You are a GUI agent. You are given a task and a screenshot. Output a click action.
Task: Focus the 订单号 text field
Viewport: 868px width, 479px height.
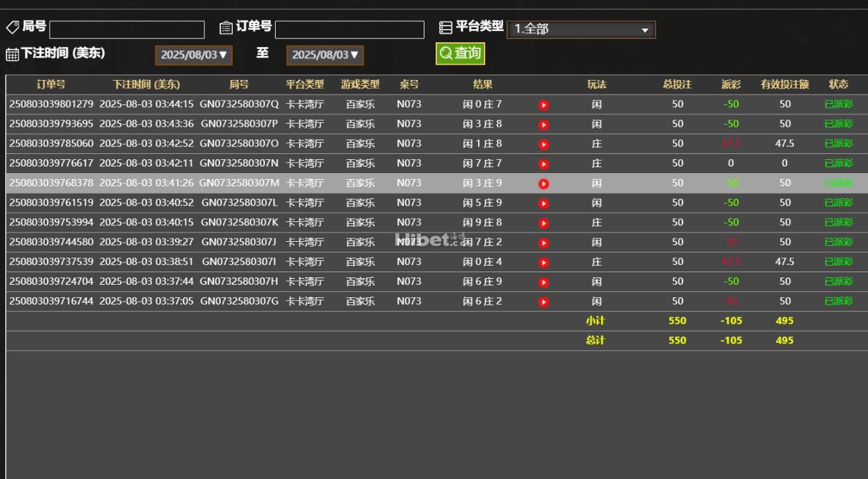349,30
